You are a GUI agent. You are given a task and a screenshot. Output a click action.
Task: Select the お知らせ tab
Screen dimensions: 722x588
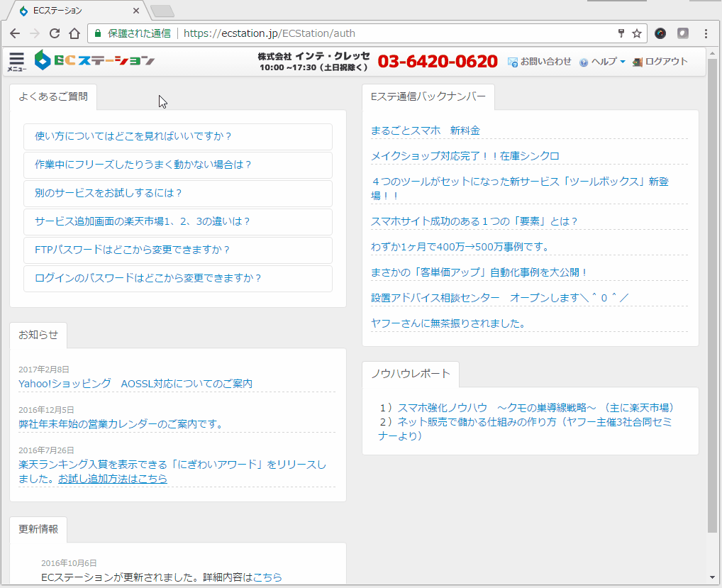[38, 335]
